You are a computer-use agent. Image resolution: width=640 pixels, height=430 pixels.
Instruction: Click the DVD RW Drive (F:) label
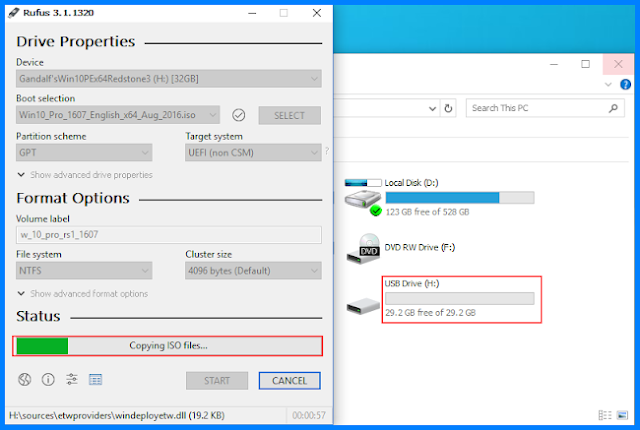pos(420,247)
